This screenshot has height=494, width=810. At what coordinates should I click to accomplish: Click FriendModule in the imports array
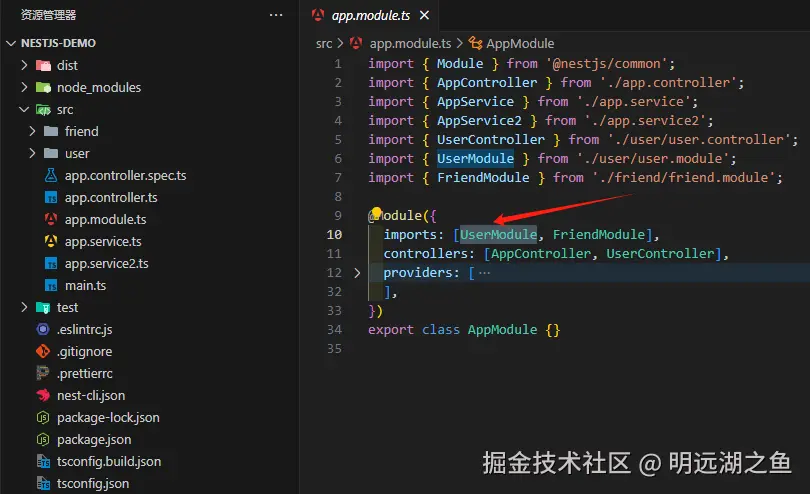(599, 235)
